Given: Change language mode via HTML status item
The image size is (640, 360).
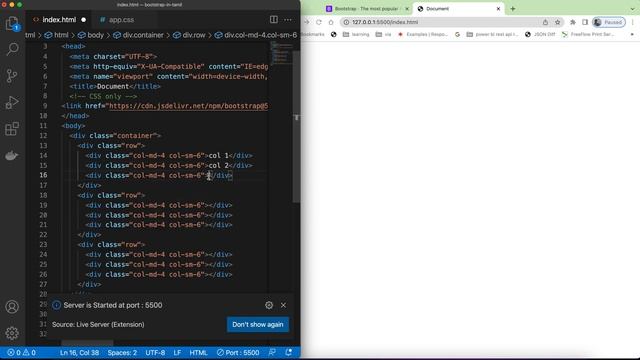Looking at the screenshot, I should [198, 353].
